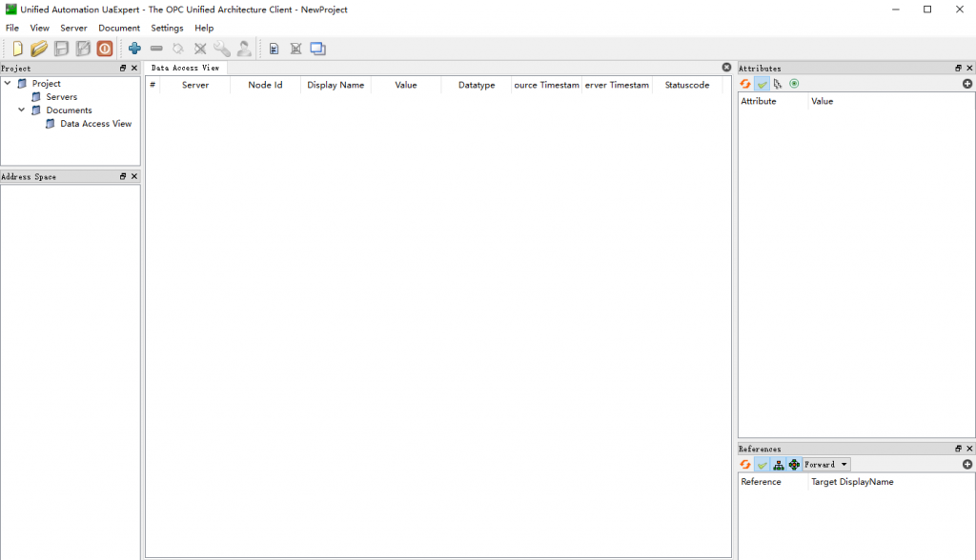Float the Project panel
Screen dimensions: 976x560
123,68
